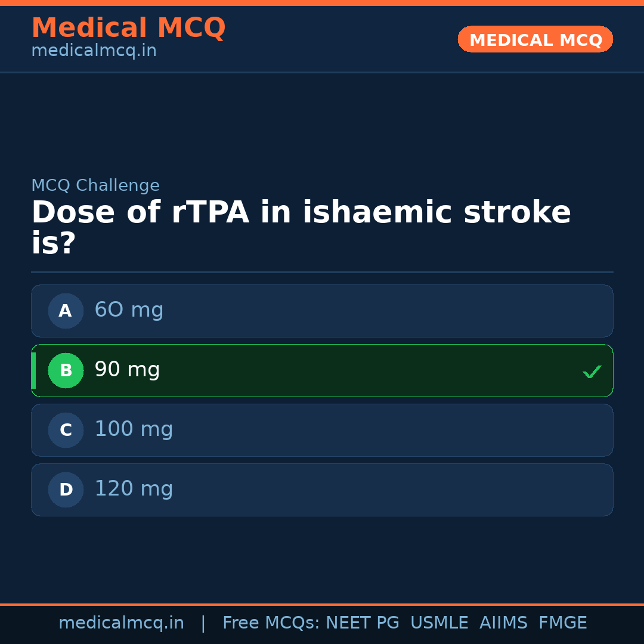The height and width of the screenshot is (644, 644).
Task: Choose the 100 mg answer text
Action: click(134, 429)
